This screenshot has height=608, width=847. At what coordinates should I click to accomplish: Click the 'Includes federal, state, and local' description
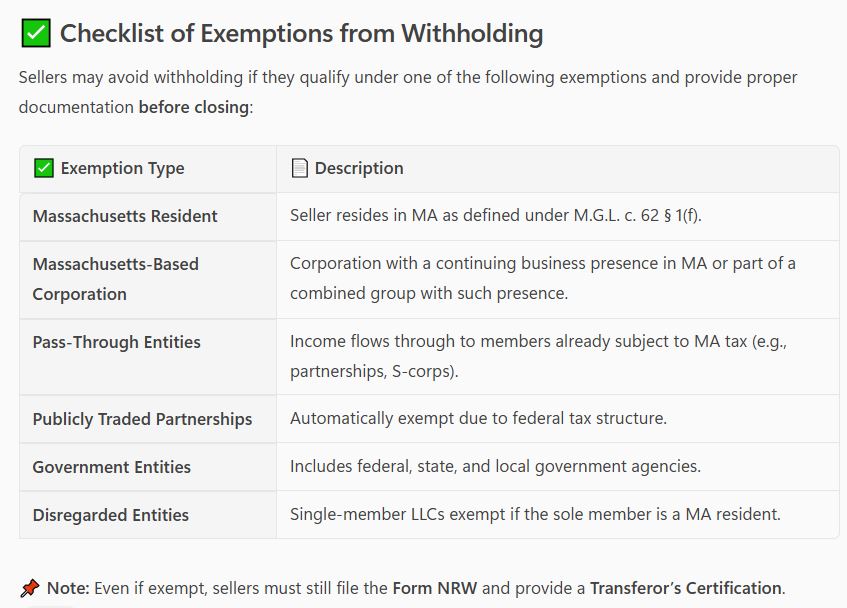(x=495, y=467)
